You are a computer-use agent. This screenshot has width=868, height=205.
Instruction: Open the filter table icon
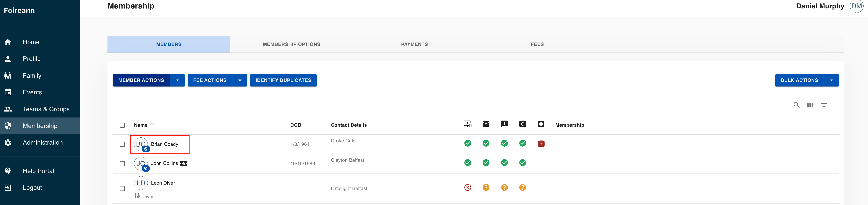coord(824,105)
